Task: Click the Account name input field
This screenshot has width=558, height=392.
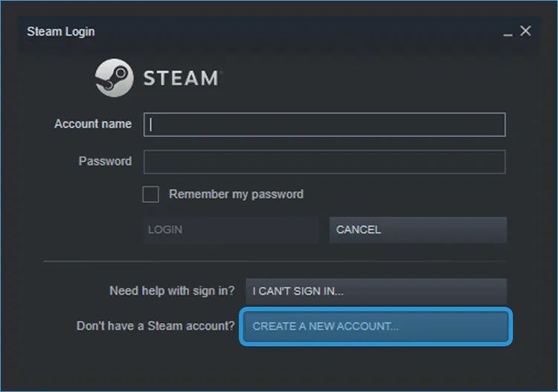Action: coord(324,124)
